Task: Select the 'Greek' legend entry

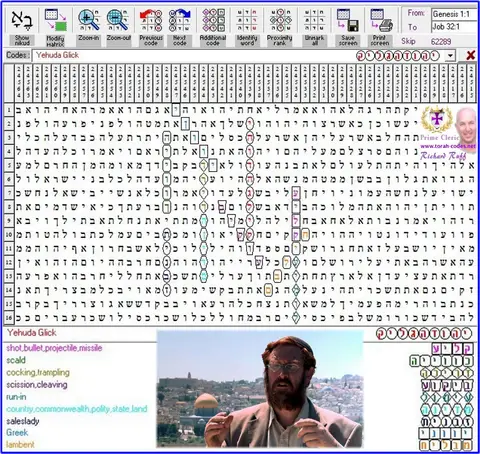Action: pos(17,433)
